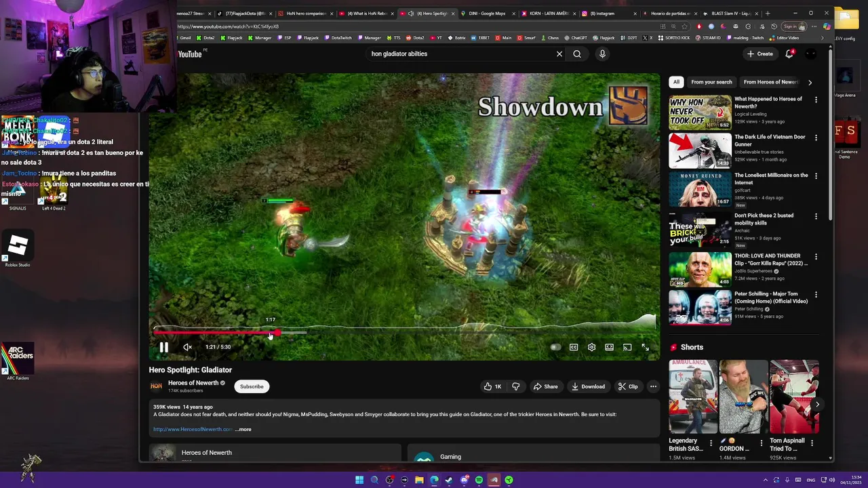Download the video

click(x=588, y=386)
